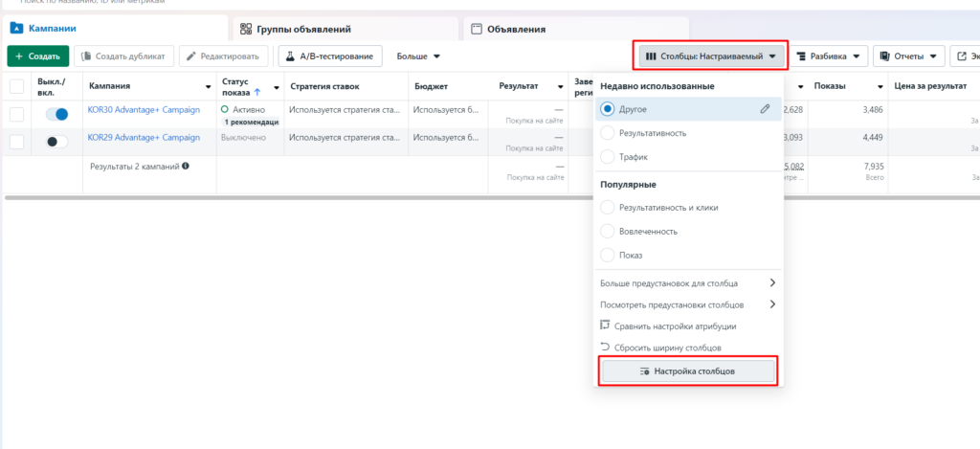Viewport: 980px width, 449px height.
Task: Select Результативность и клики radio button
Action: click(607, 207)
